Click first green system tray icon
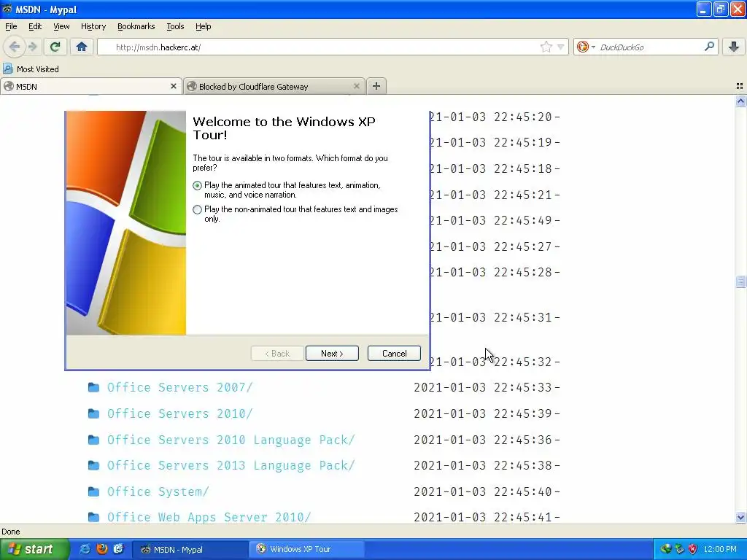The image size is (747, 560). 666,550
